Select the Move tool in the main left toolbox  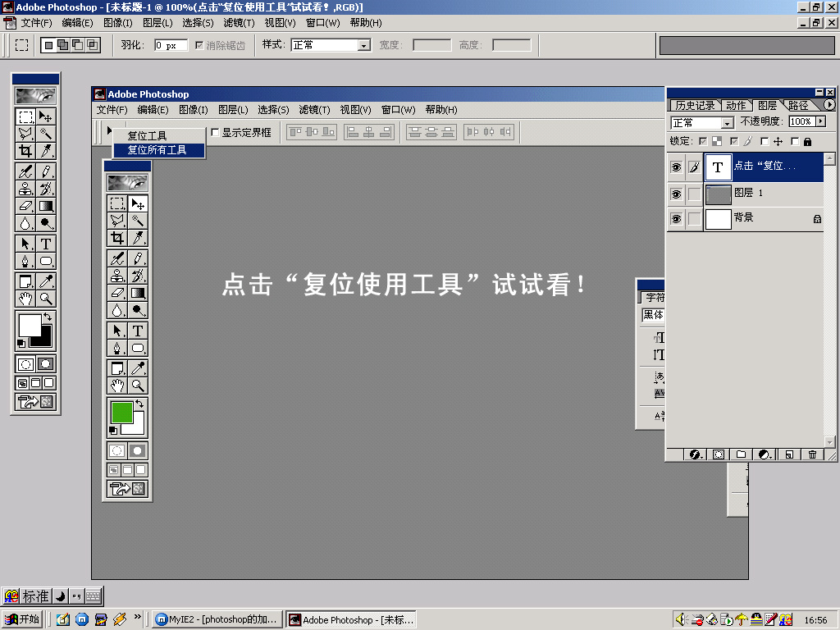[x=46, y=116]
